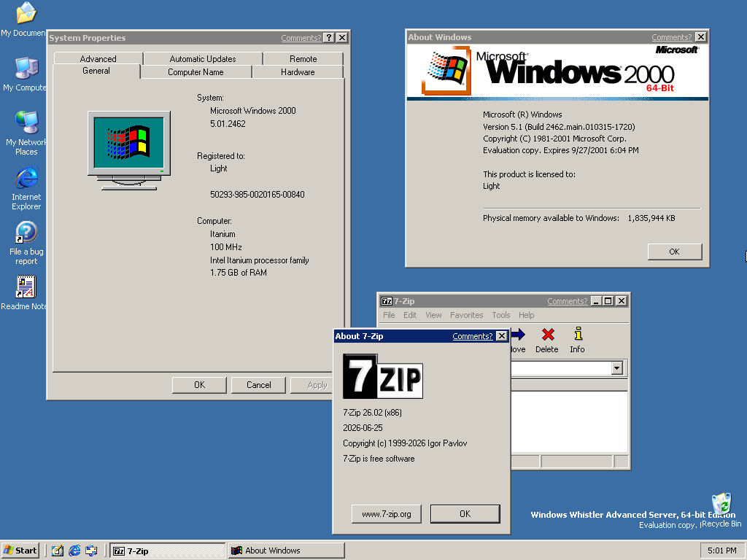This screenshot has width=747, height=560.
Task: Switch to the Remote tab
Action: (x=303, y=58)
